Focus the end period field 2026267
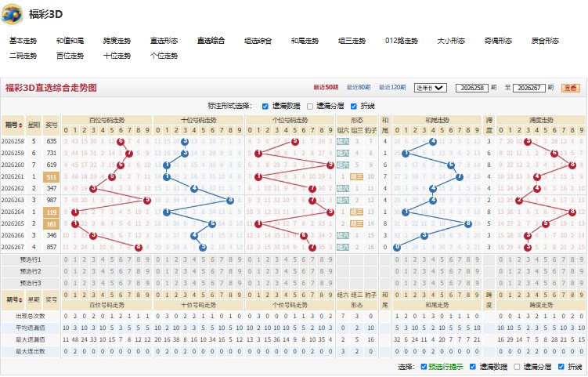 pyautogui.click(x=528, y=88)
